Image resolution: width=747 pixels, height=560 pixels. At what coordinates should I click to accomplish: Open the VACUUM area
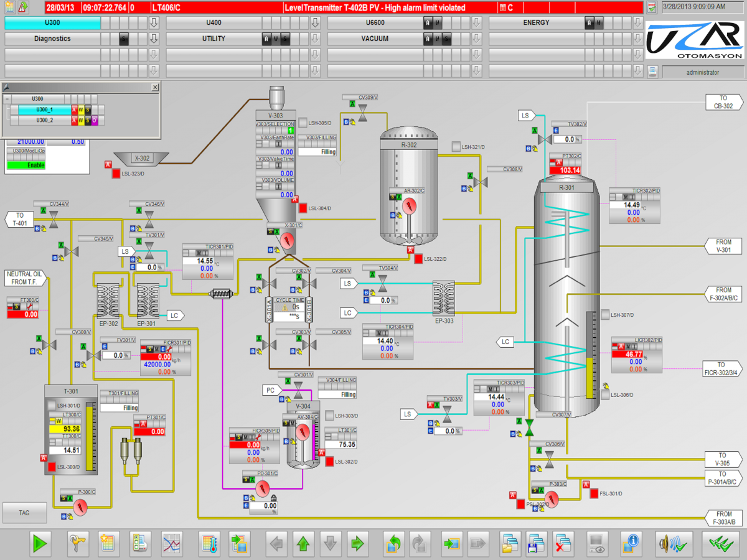375,39
